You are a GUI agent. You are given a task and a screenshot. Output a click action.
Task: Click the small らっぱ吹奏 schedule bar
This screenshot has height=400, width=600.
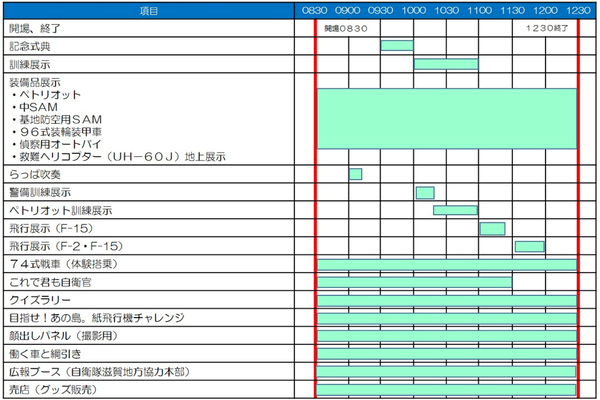pos(355,174)
